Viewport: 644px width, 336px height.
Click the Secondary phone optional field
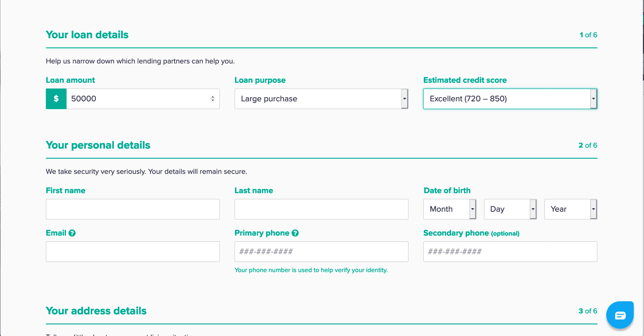click(x=510, y=252)
